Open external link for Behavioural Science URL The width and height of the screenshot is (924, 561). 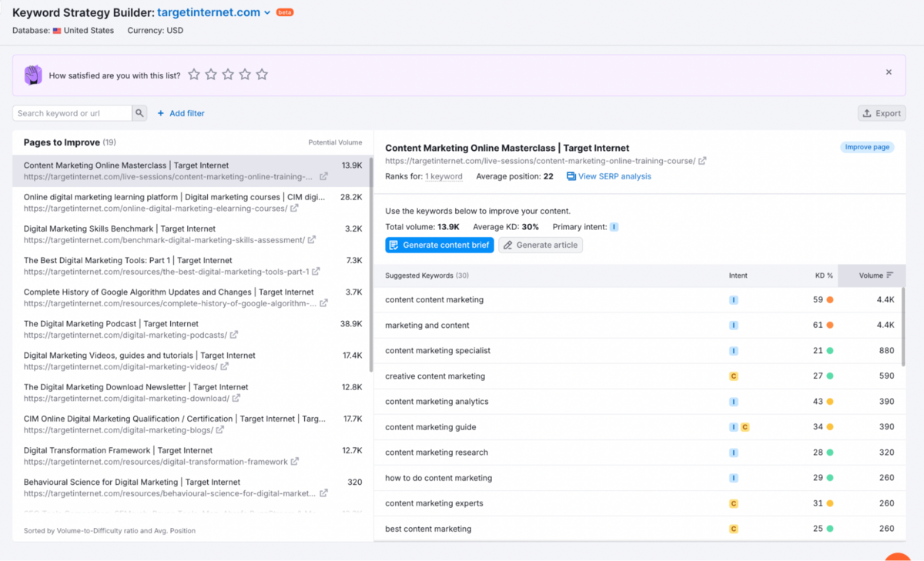[x=323, y=493]
